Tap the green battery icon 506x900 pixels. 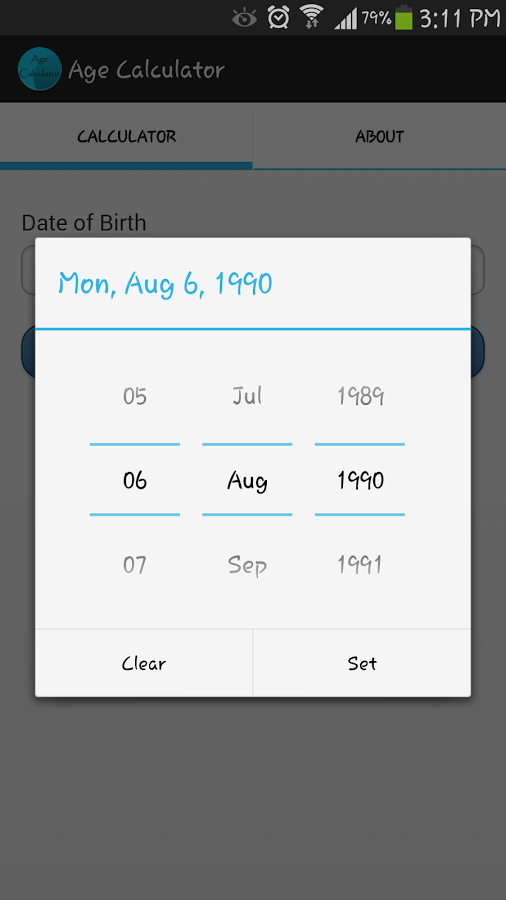point(404,17)
